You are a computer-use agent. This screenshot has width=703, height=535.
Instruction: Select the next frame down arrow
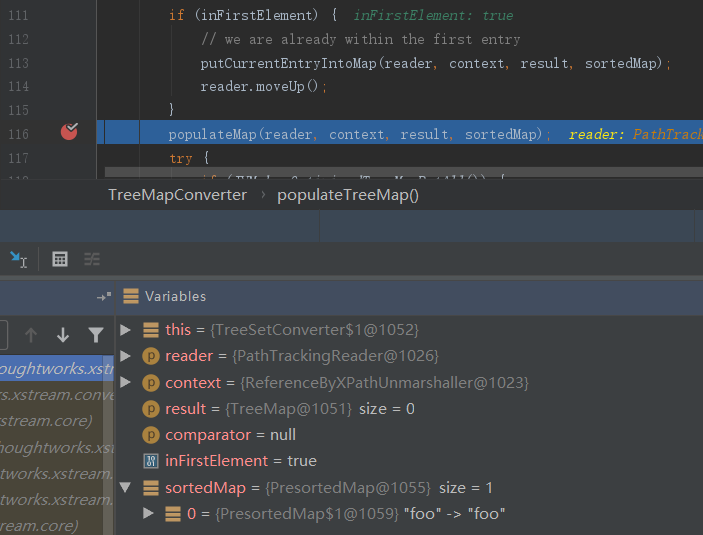(x=63, y=335)
